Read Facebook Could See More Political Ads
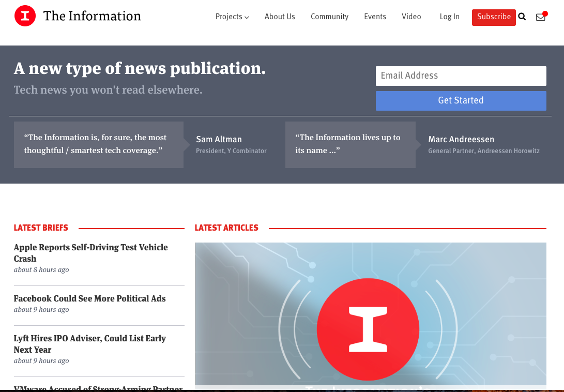The width and height of the screenshot is (564, 392). (x=89, y=298)
